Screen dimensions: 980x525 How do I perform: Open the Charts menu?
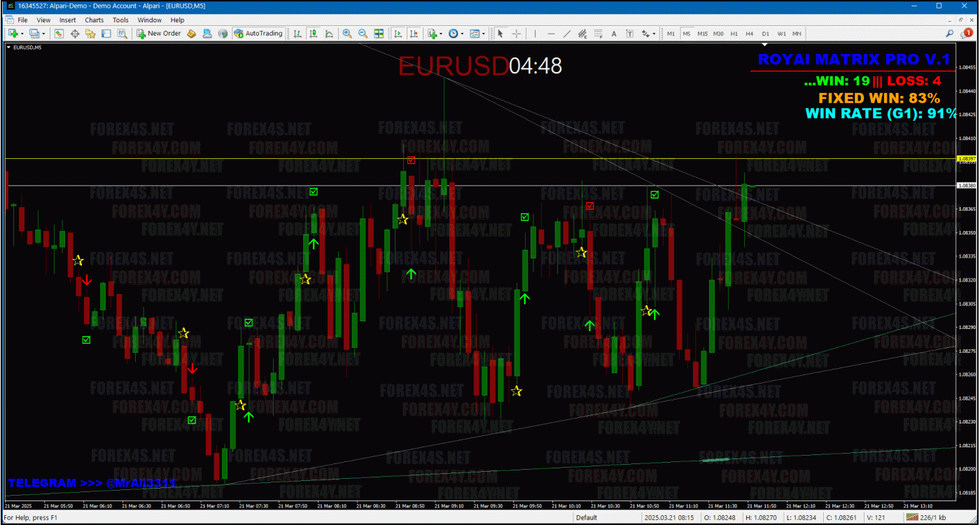pos(94,20)
